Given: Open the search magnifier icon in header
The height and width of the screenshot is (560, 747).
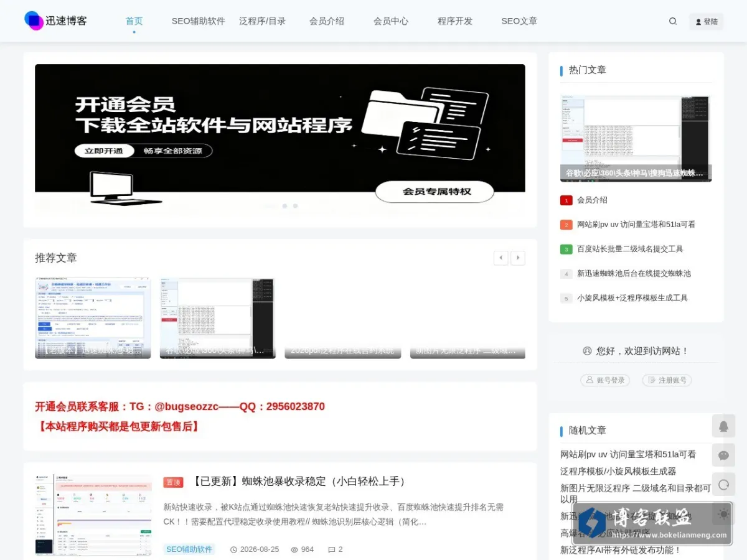Looking at the screenshot, I should pos(673,21).
